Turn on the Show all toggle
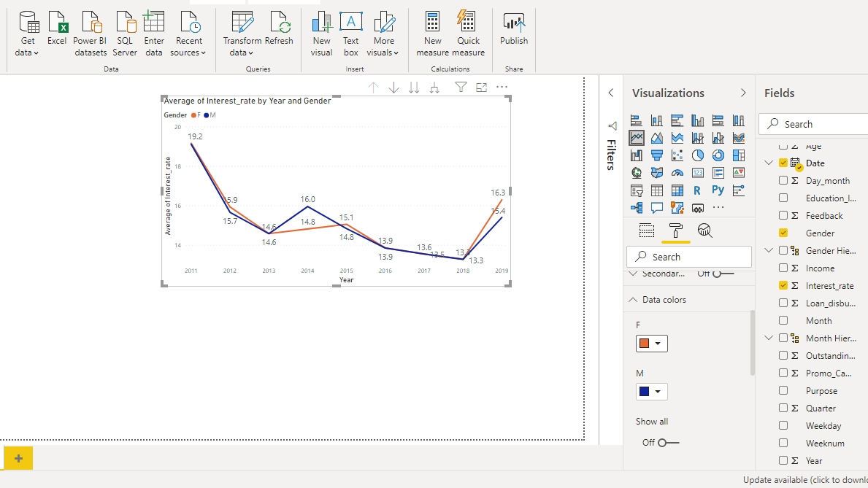The width and height of the screenshot is (868, 488). 667,443
